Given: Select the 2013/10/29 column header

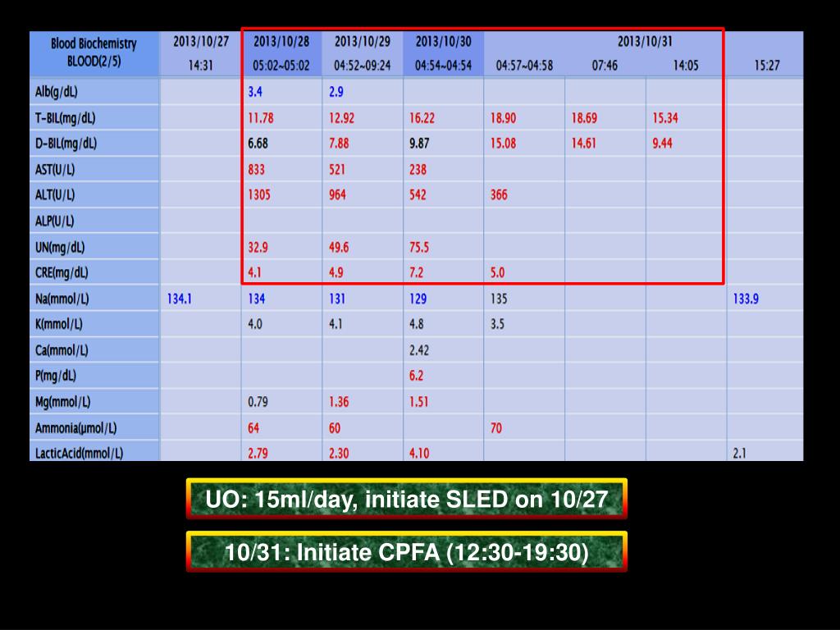Looking at the screenshot, I should (x=362, y=52).
